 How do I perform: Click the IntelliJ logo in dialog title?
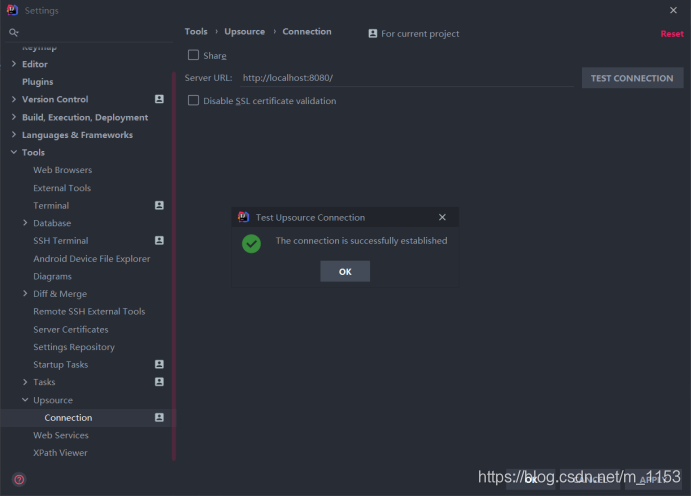[244, 217]
